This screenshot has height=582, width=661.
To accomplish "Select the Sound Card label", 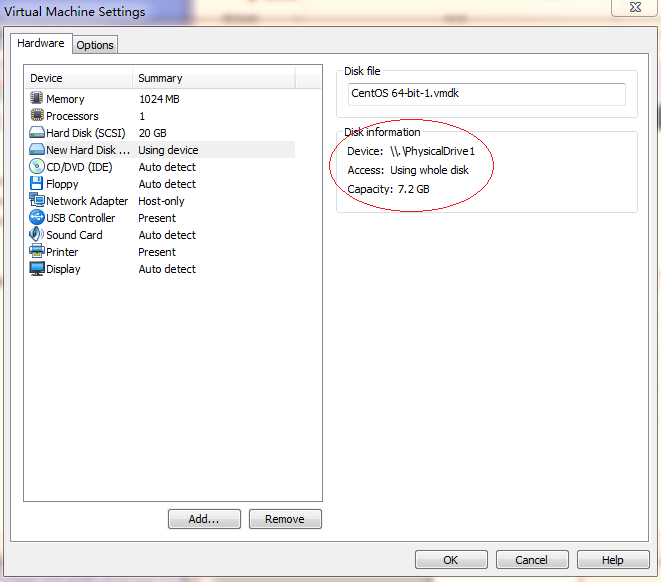I will (x=74, y=235).
